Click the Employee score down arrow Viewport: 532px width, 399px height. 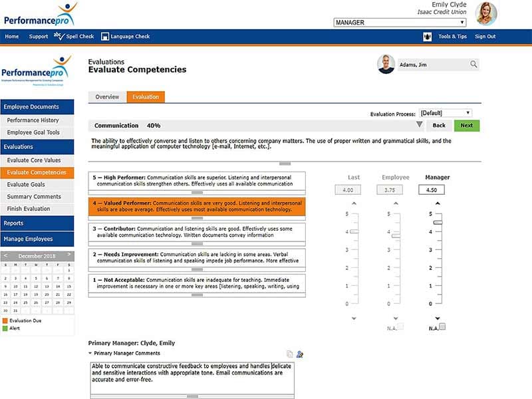coord(396,319)
